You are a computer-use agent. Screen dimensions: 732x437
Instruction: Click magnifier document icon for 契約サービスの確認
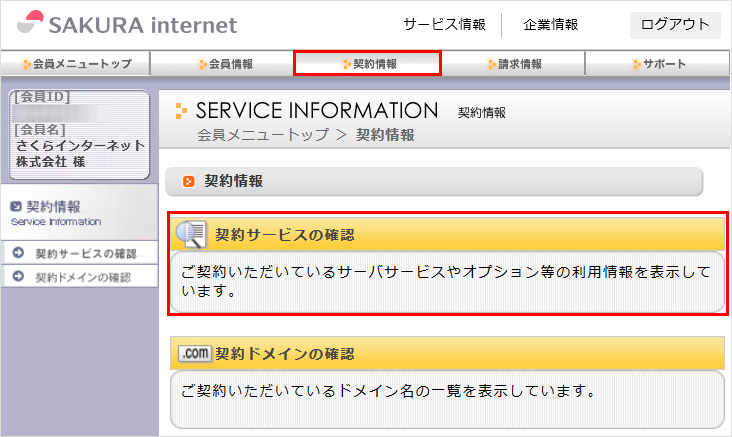point(191,234)
